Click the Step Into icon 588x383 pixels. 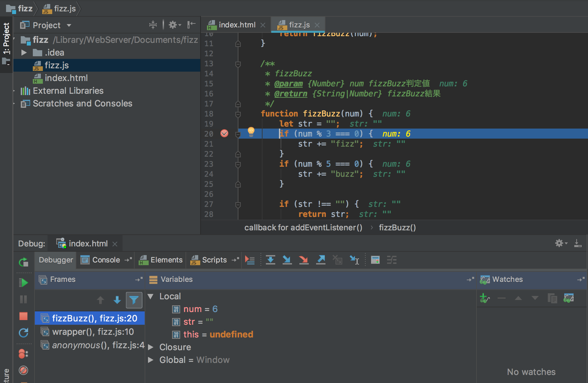click(x=287, y=259)
